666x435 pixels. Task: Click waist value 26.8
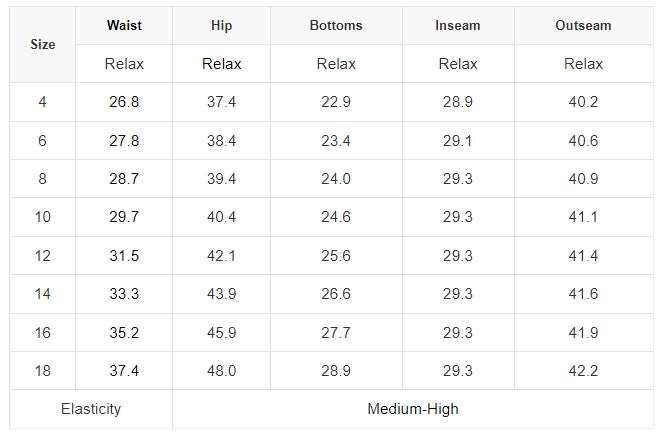(x=124, y=102)
